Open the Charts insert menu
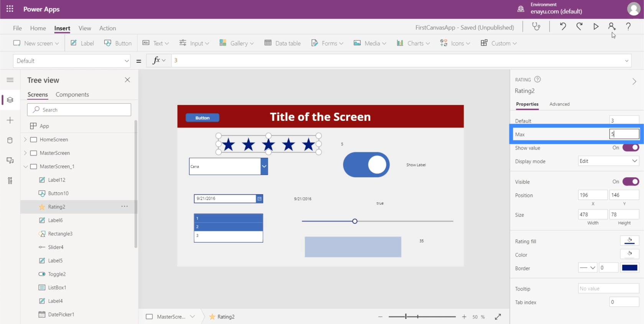Screen dimensions: 644x324 tap(413, 43)
